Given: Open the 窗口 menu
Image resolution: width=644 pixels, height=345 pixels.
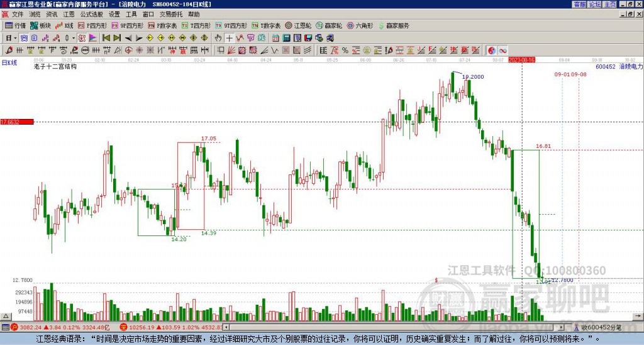Looking at the screenshot, I should [148, 14].
